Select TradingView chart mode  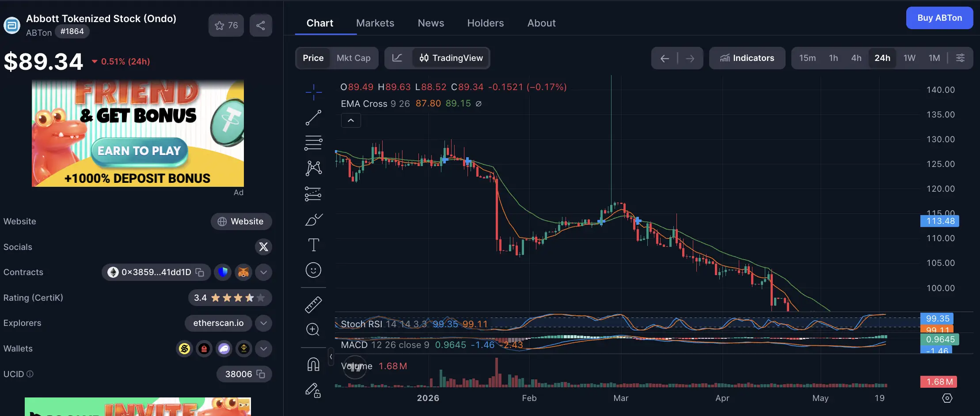(x=451, y=58)
